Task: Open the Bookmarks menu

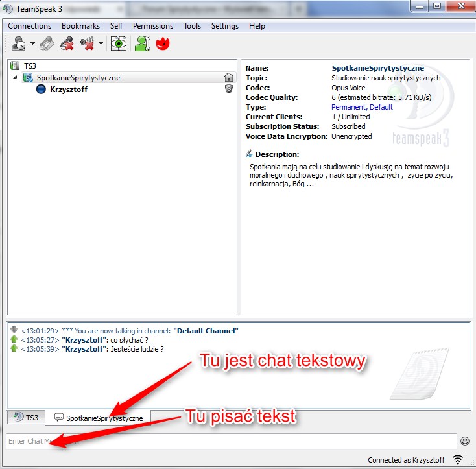Action: coord(81,26)
